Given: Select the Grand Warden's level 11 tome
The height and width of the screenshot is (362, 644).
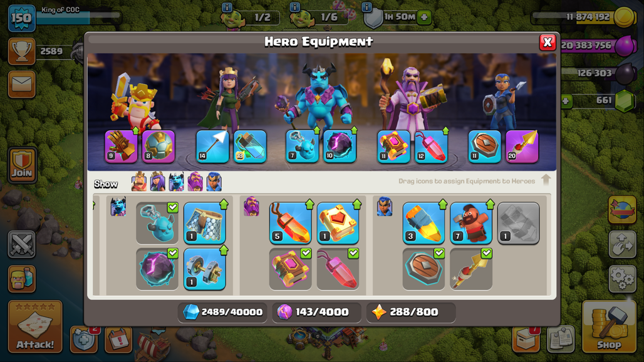Looking at the screenshot, I should (393, 147).
